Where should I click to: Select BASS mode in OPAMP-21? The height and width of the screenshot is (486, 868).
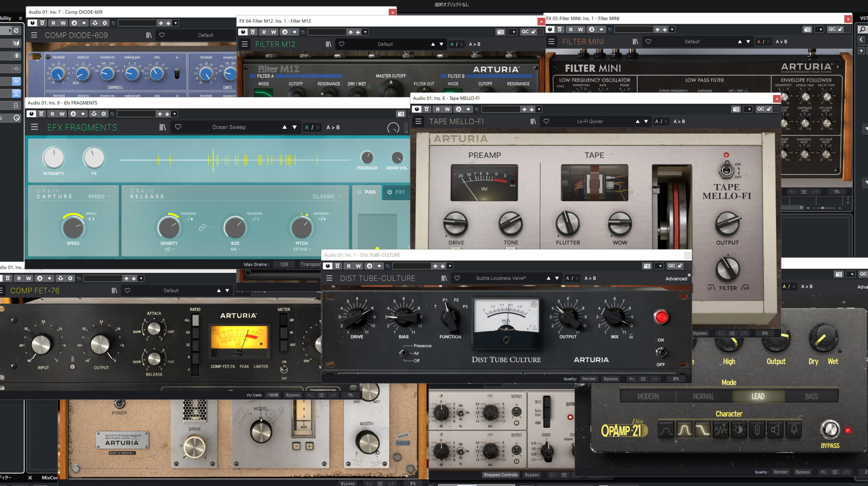point(811,396)
